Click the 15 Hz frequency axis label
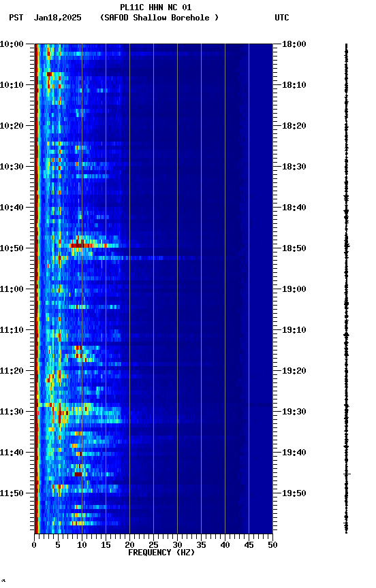Screen dimensions: 376x588 [106, 545]
